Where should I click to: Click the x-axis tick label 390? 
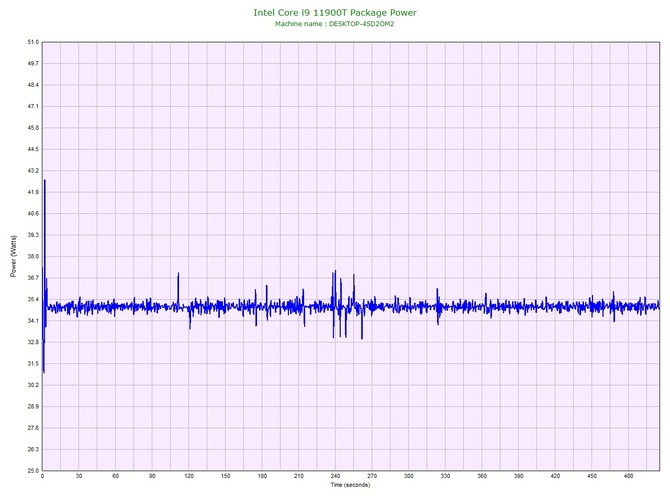519,476
